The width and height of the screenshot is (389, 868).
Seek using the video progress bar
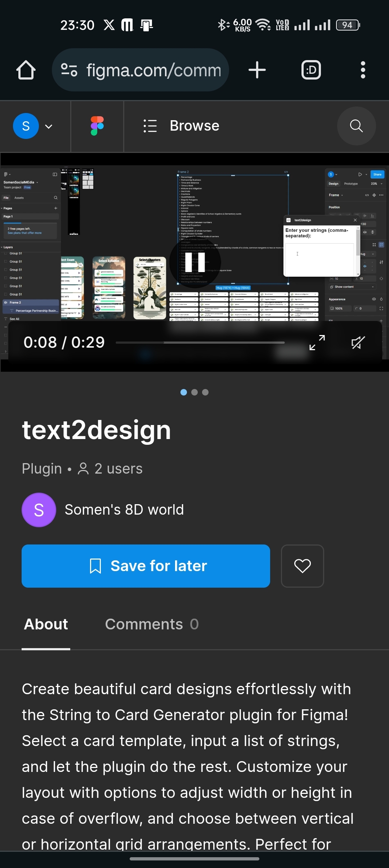pos(200,343)
